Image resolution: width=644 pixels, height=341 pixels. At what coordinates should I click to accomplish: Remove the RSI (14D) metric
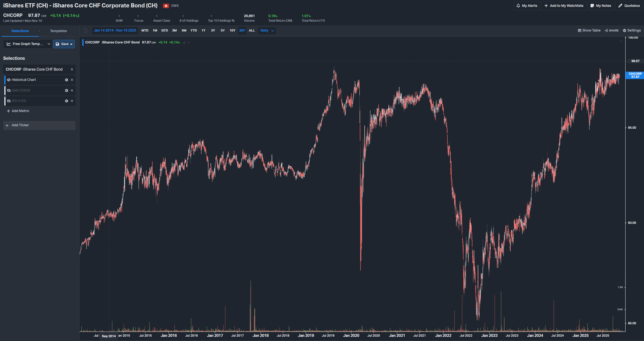(72, 101)
